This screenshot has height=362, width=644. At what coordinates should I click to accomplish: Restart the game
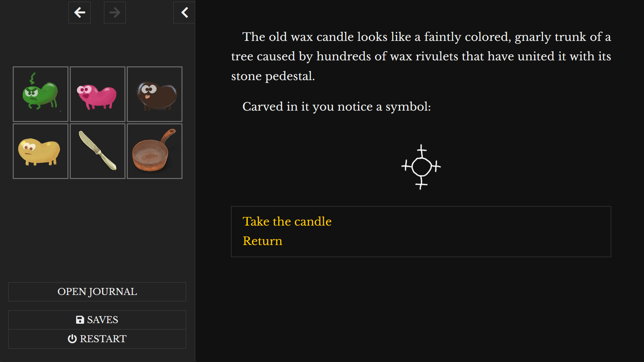pyautogui.click(x=97, y=339)
